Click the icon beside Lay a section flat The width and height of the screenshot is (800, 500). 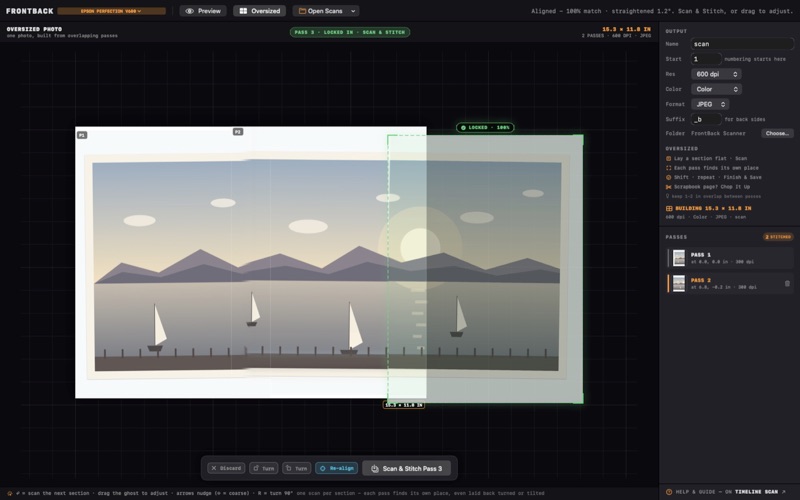[x=668, y=158]
